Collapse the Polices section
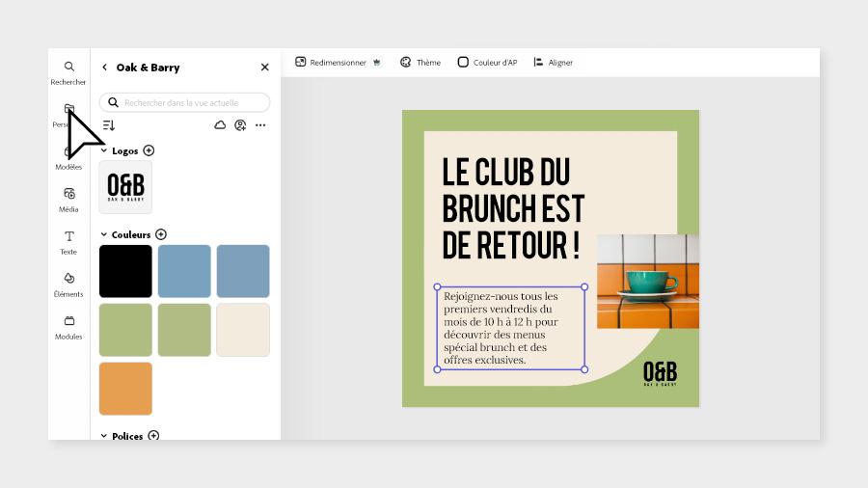This screenshot has height=488, width=868. [x=103, y=435]
